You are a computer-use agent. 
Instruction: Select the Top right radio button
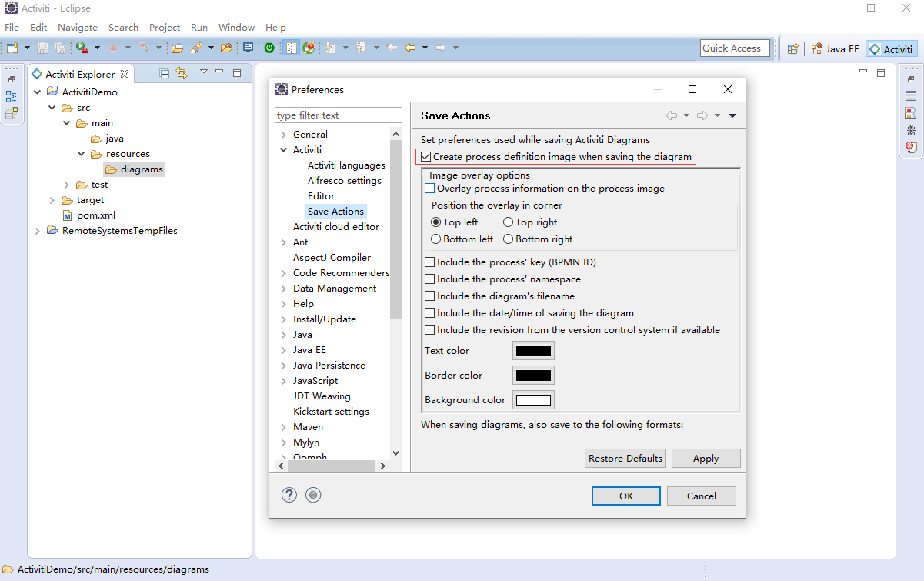pyautogui.click(x=509, y=222)
